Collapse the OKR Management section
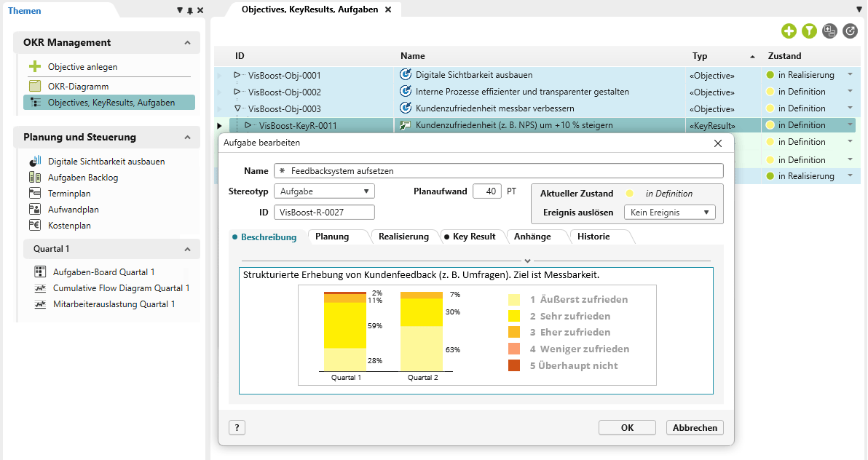Screen dimensions: 868x460 [188, 43]
